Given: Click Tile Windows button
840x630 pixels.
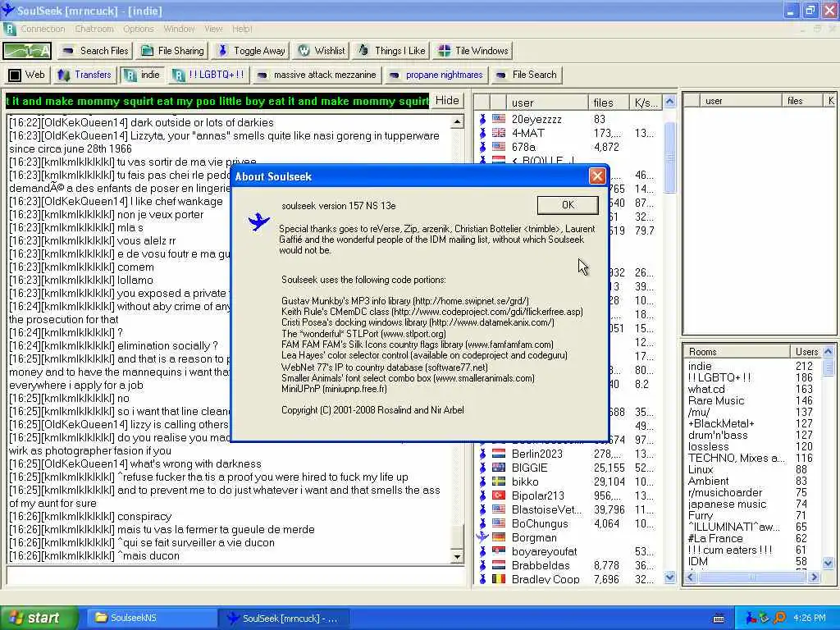Looking at the screenshot, I should click(472, 51).
